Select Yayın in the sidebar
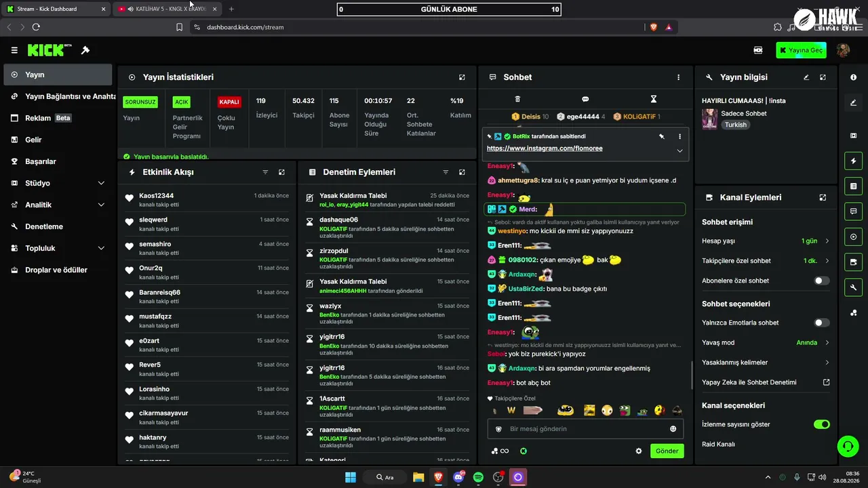The image size is (868, 488). click(58, 75)
